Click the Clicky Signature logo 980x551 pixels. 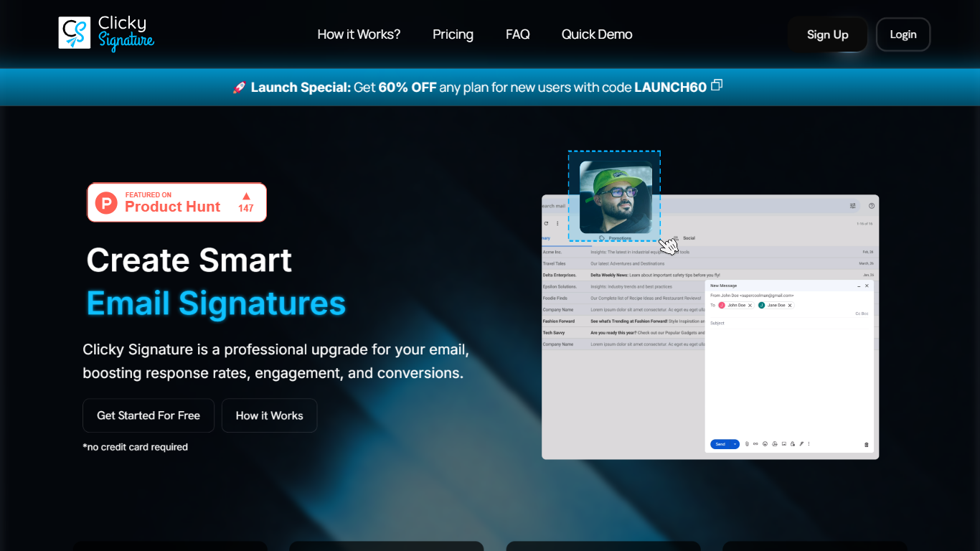(x=106, y=34)
